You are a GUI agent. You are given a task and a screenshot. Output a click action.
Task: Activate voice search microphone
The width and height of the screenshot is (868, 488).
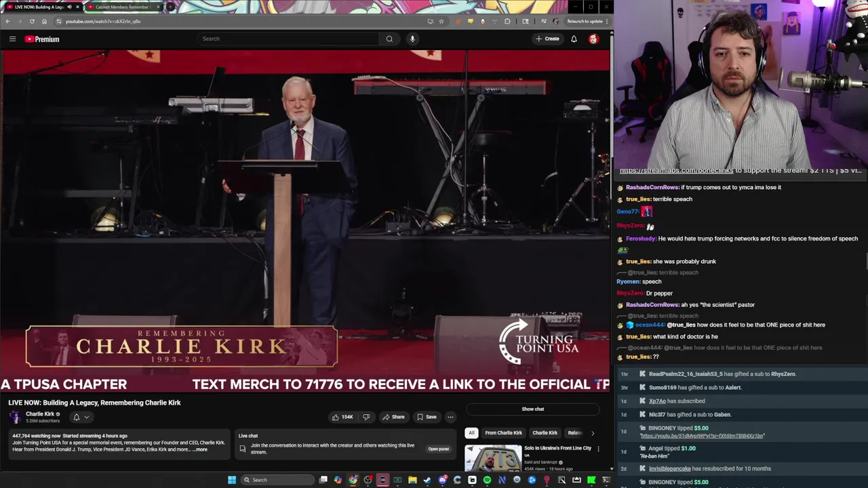tap(412, 39)
